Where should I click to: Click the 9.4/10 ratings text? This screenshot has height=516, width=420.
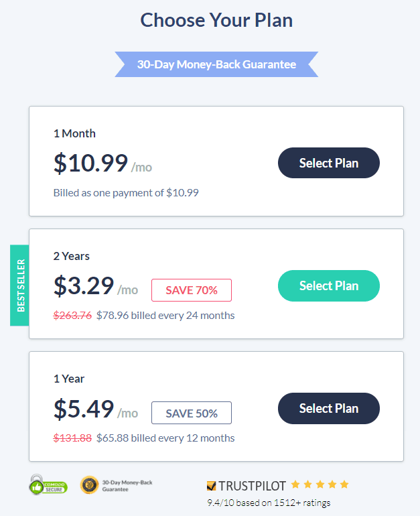click(269, 503)
